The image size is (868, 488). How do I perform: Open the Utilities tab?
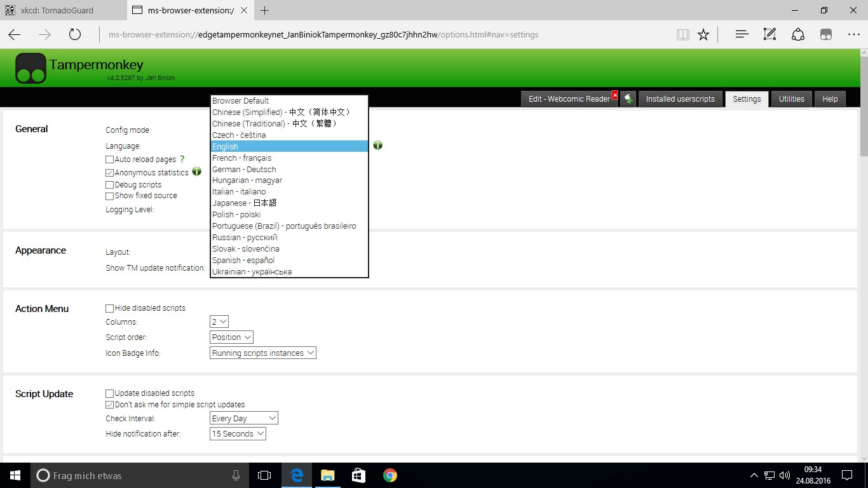tap(791, 98)
